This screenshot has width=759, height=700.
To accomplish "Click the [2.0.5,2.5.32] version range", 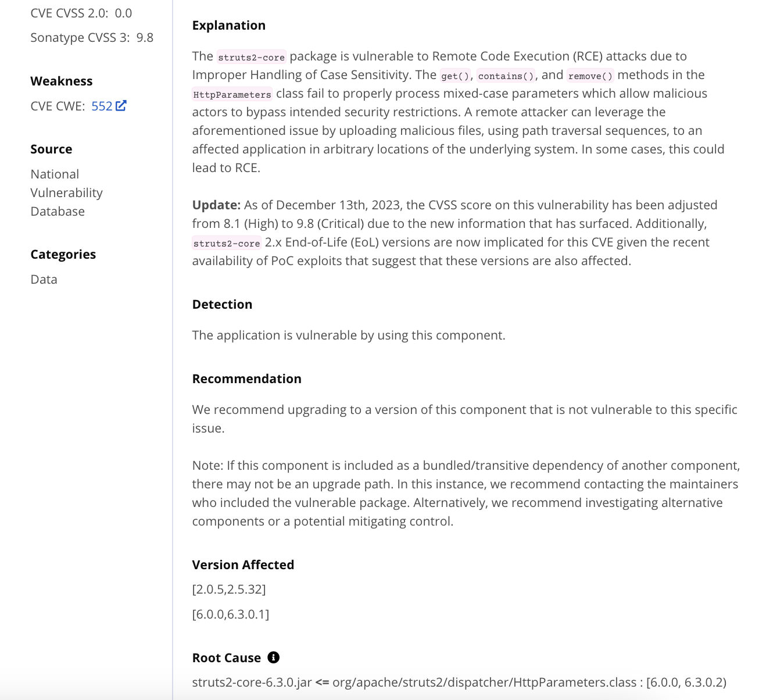I will pos(229,590).
